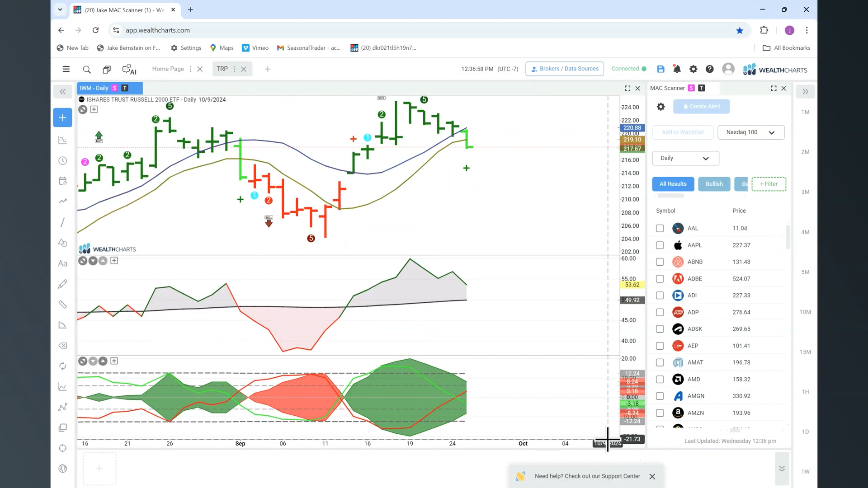Select the 1D timeframe in right strip

point(805,432)
